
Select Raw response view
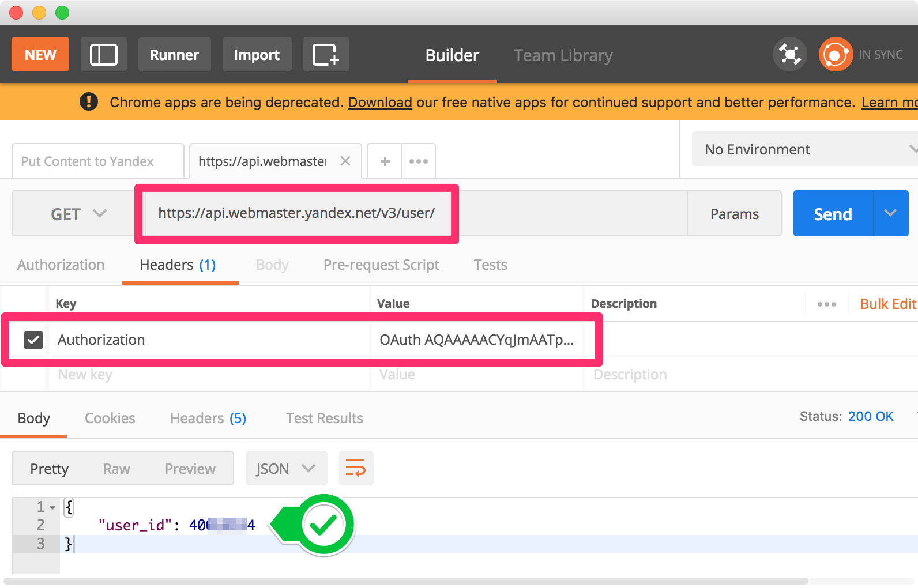click(116, 469)
